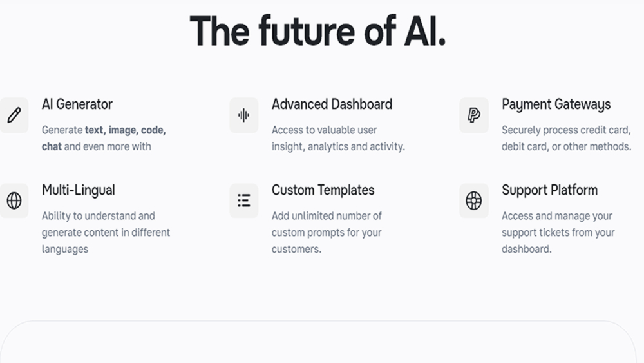Select the Advanced Dashboard heading

pyautogui.click(x=332, y=104)
